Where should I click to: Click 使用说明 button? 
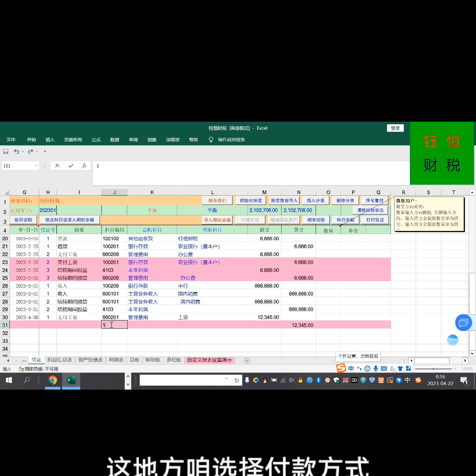pyautogui.click(x=23, y=220)
